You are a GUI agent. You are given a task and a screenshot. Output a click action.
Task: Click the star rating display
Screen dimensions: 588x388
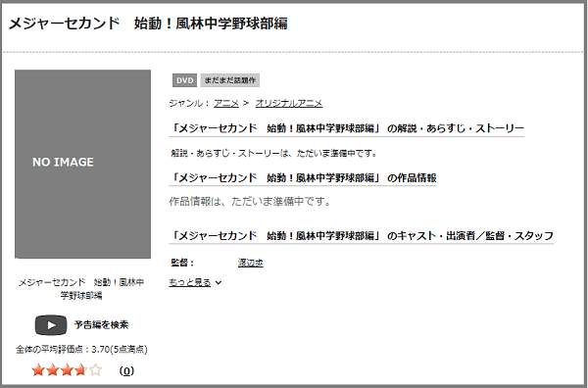[67, 370]
